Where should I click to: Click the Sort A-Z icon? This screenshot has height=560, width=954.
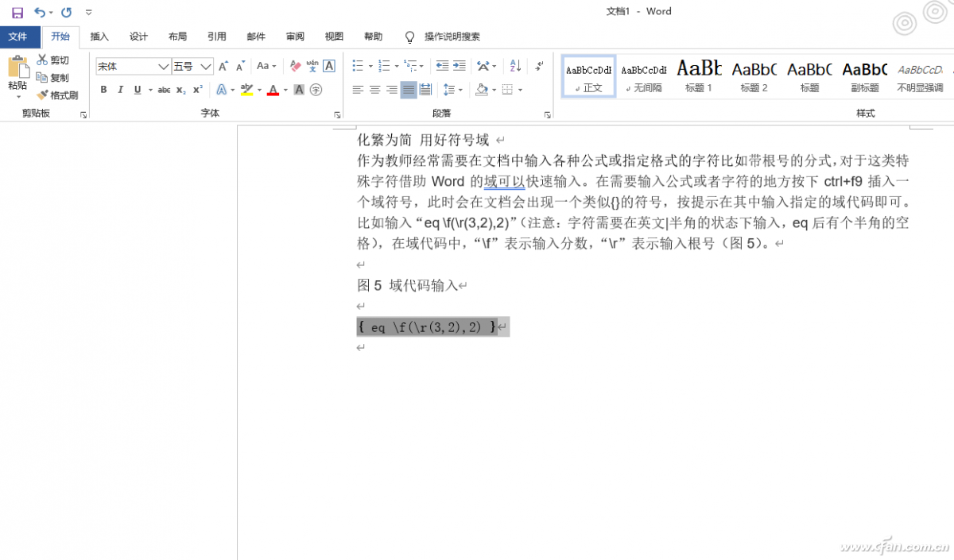pyautogui.click(x=515, y=66)
